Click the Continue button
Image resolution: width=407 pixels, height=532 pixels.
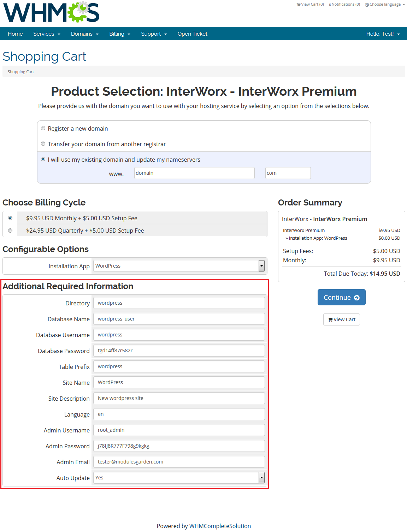[342, 297]
